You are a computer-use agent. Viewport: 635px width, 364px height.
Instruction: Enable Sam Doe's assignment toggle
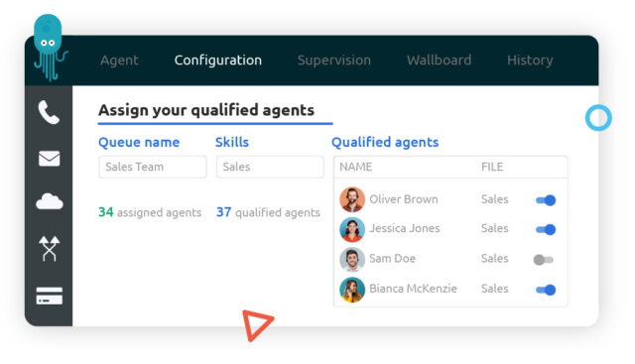(544, 260)
